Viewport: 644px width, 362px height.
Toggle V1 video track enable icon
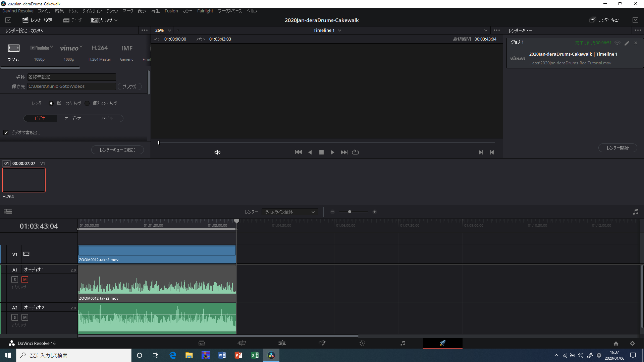coord(26,254)
